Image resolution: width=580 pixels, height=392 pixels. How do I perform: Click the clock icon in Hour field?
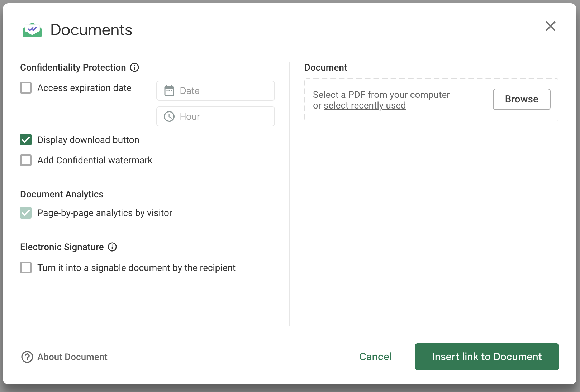click(x=169, y=116)
